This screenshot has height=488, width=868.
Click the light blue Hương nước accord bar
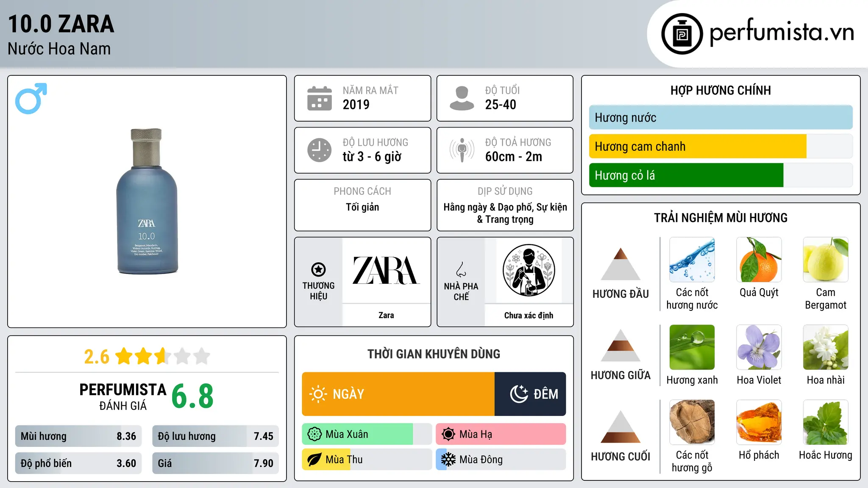click(x=721, y=117)
